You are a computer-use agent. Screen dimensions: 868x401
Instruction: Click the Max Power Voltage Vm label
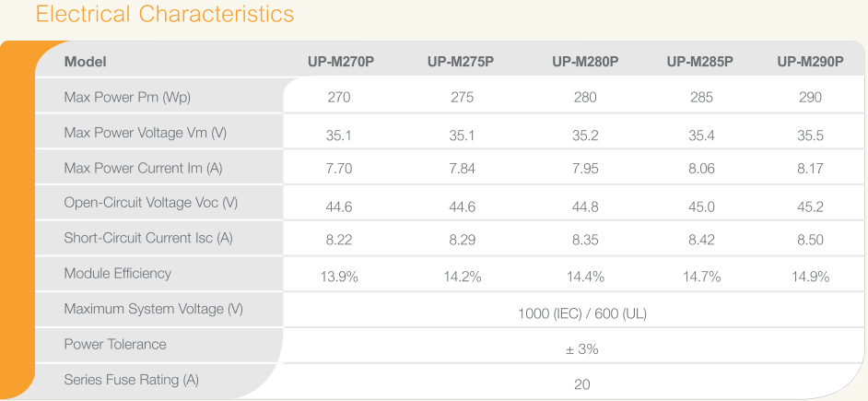(x=145, y=133)
